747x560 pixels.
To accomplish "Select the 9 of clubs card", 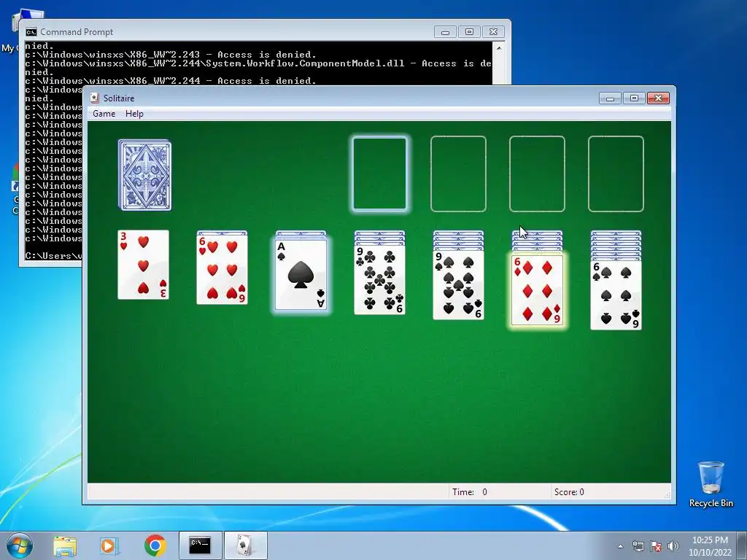I will tap(379, 279).
